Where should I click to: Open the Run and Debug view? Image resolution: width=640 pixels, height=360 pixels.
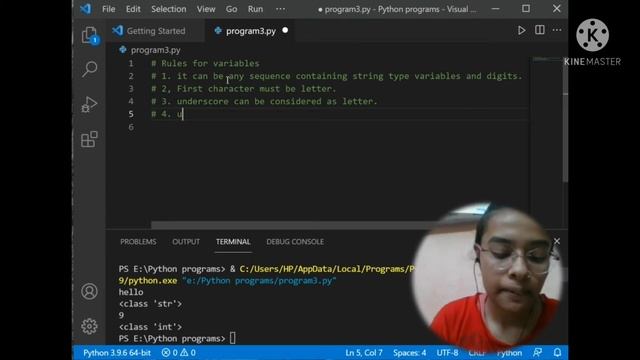(89, 104)
